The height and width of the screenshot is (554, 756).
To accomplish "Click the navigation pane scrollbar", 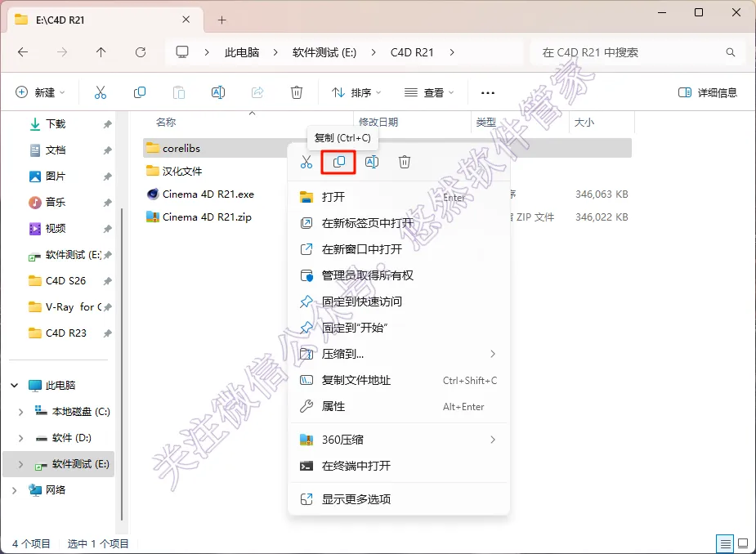I will [x=122, y=364].
